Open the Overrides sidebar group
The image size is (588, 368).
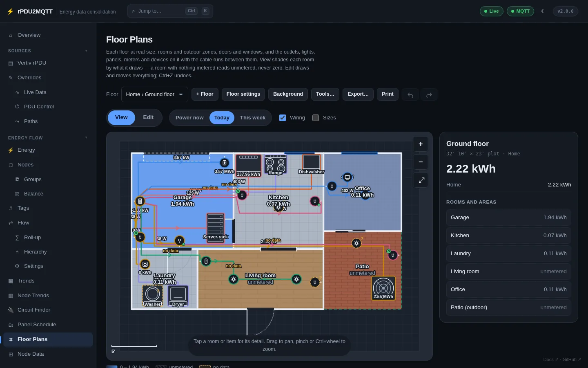48,78
